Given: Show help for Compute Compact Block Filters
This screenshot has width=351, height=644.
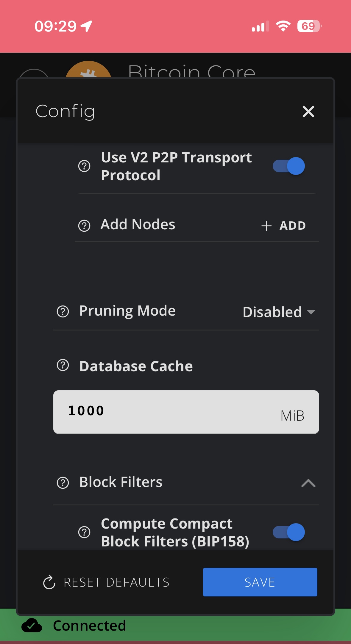Looking at the screenshot, I should (x=84, y=532).
